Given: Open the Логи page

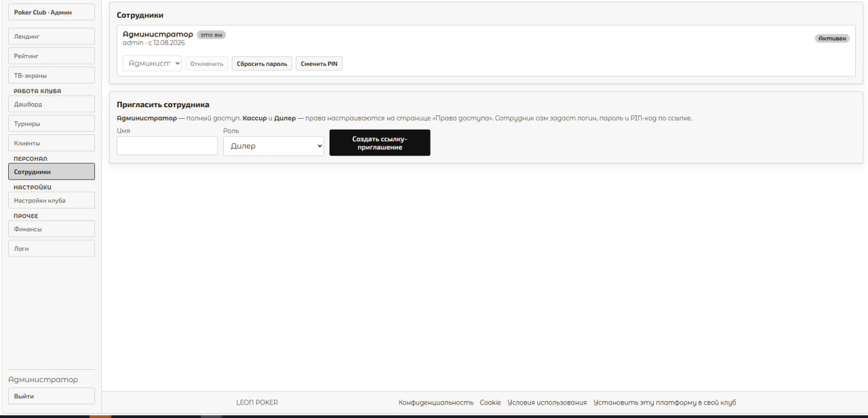Looking at the screenshot, I should (52, 248).
